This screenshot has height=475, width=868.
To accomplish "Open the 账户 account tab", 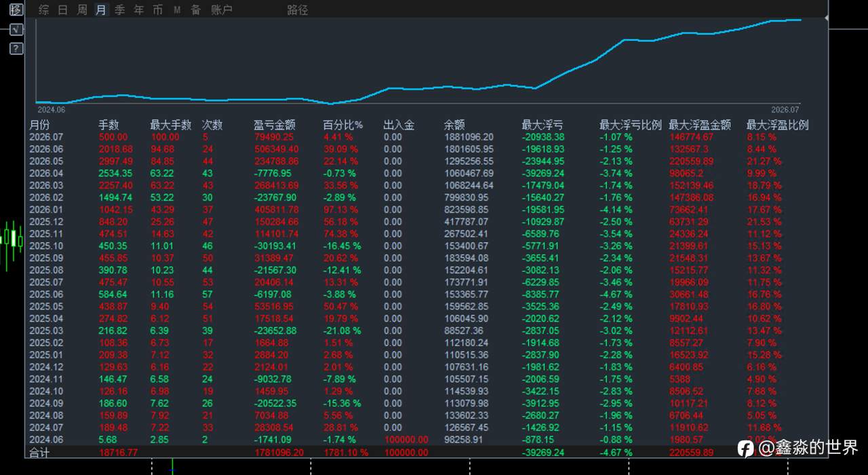I will (222, 10).
